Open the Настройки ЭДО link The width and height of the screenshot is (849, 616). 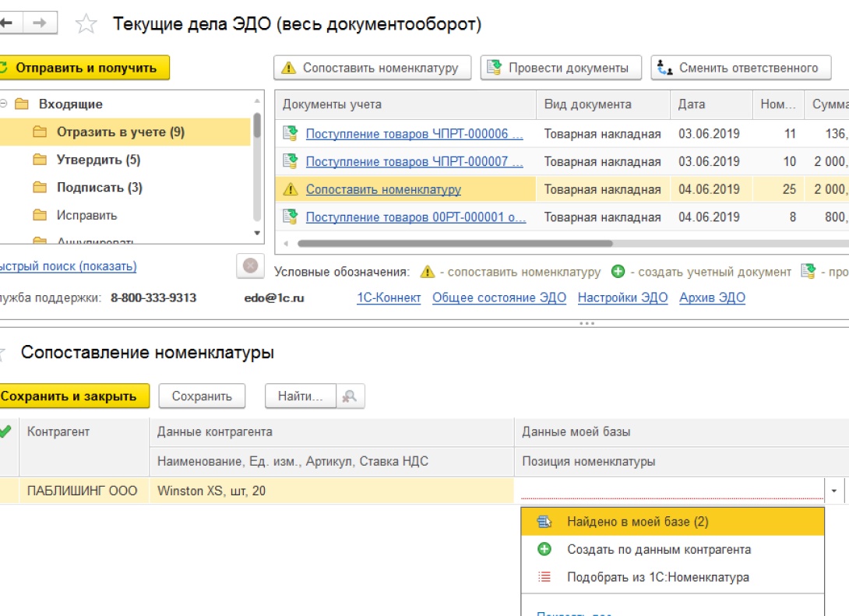click(x=622, y=297)
